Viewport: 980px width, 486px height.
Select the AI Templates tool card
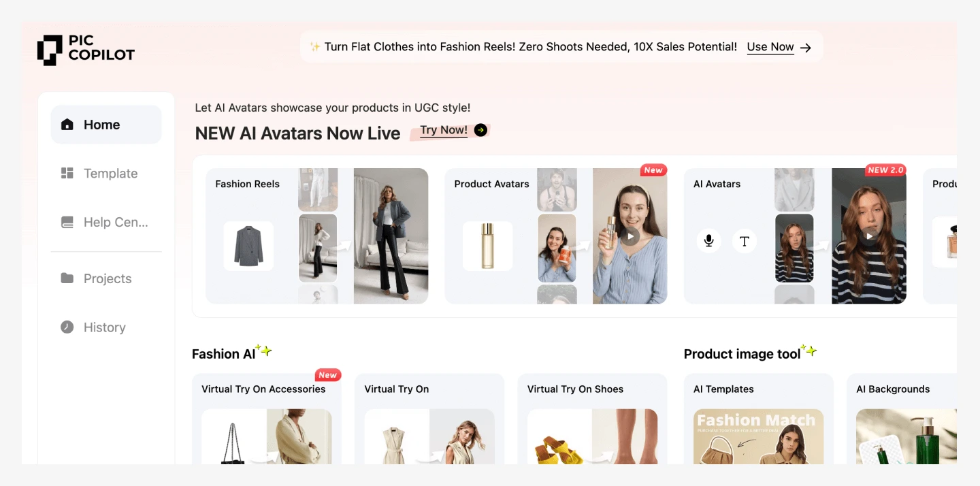tap(758, 419)
